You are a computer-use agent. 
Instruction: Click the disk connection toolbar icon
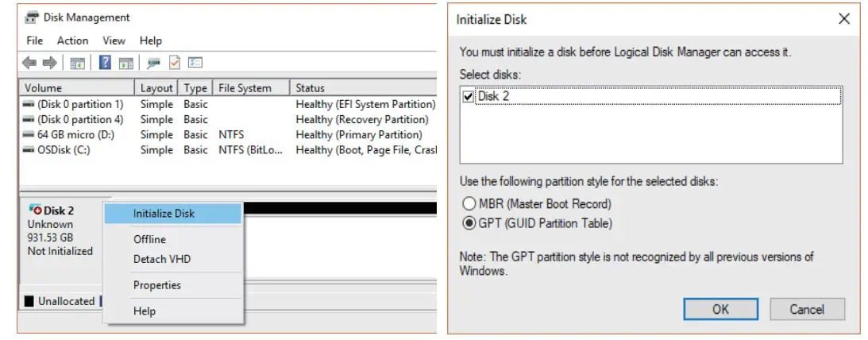point(153,63)
